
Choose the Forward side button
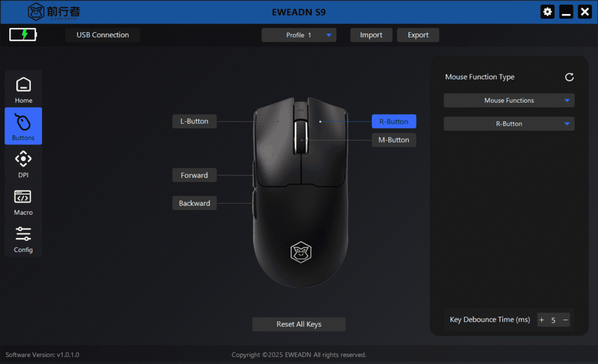[194, 175]
